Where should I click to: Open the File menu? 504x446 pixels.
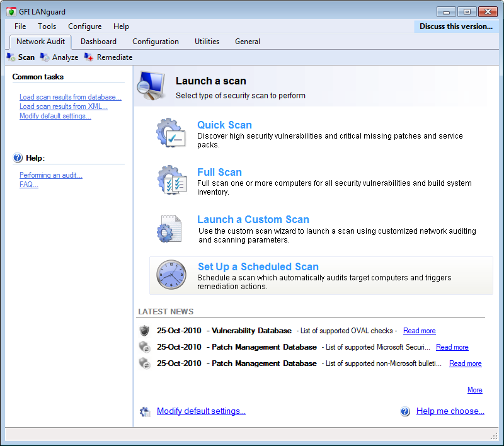tap(20, 26)
